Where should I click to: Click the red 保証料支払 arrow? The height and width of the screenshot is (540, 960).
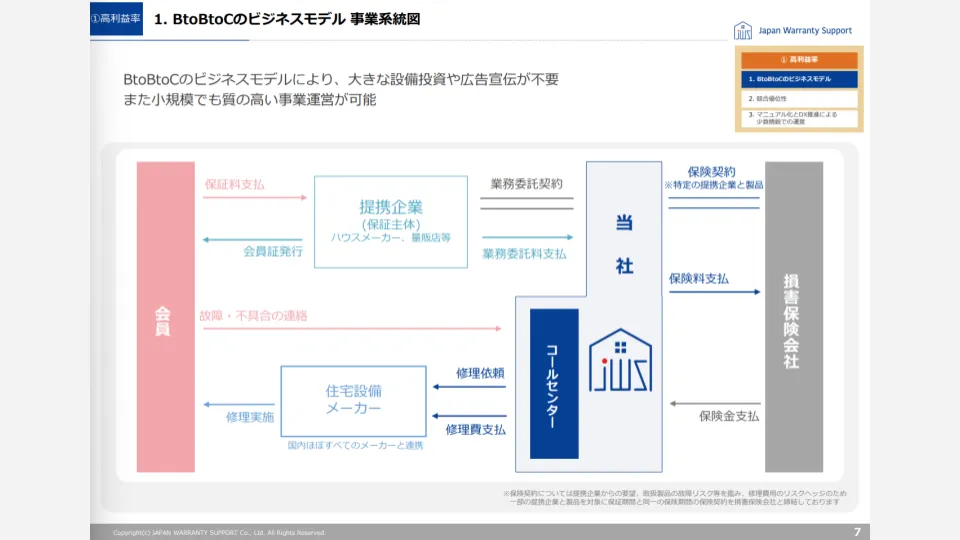(x=255, y=198)
